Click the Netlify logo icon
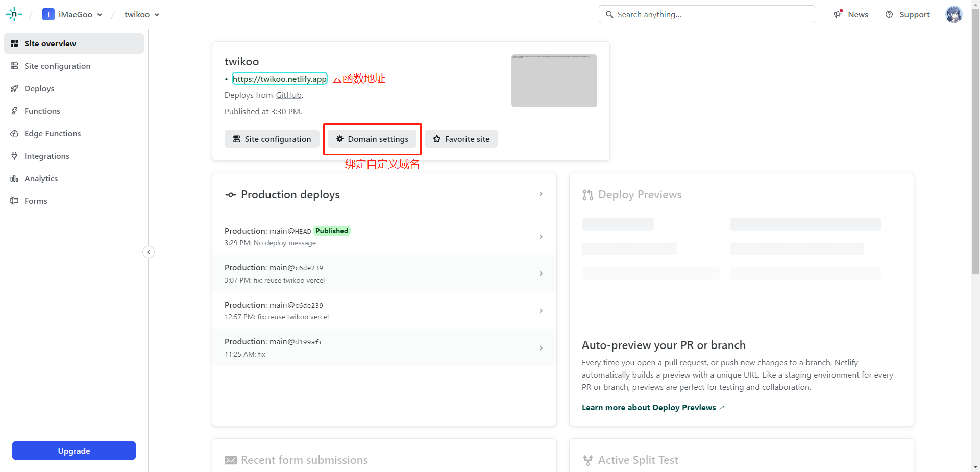 pyautogui.click(x=14, y=14)
